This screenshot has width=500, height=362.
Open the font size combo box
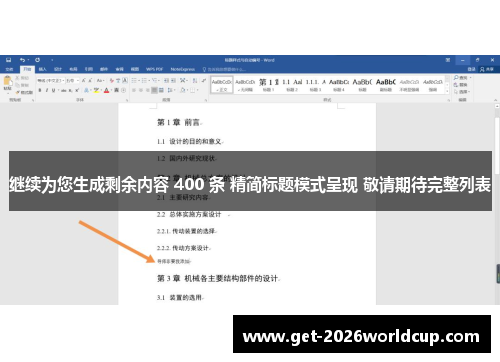click(72, 81)
